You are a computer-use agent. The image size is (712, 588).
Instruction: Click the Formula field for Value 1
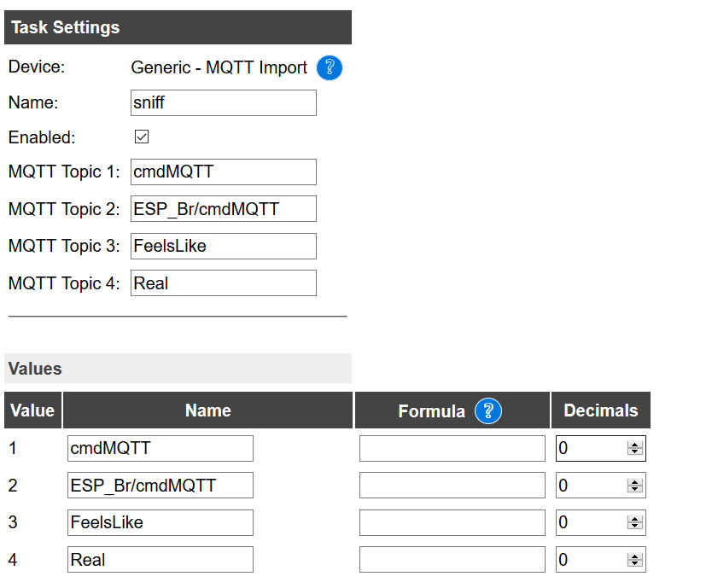pos(452,448)
